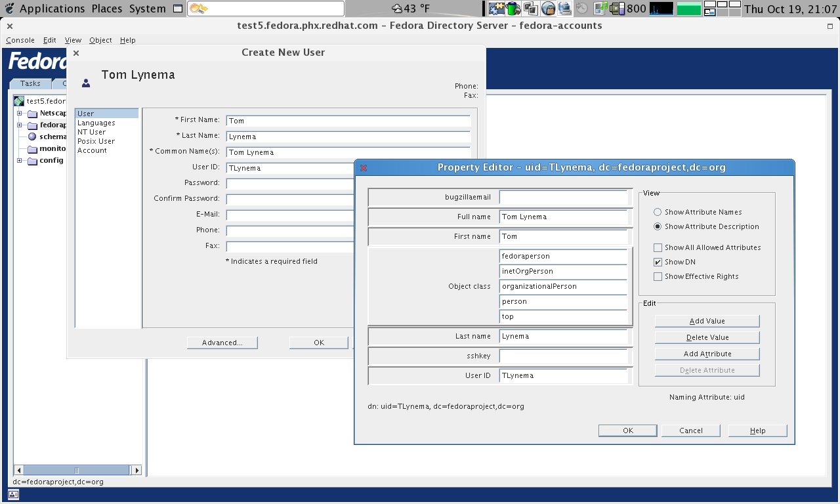
Task: Click the computer network tray icon
Action: pyautogui.click(x=564, y=9)
